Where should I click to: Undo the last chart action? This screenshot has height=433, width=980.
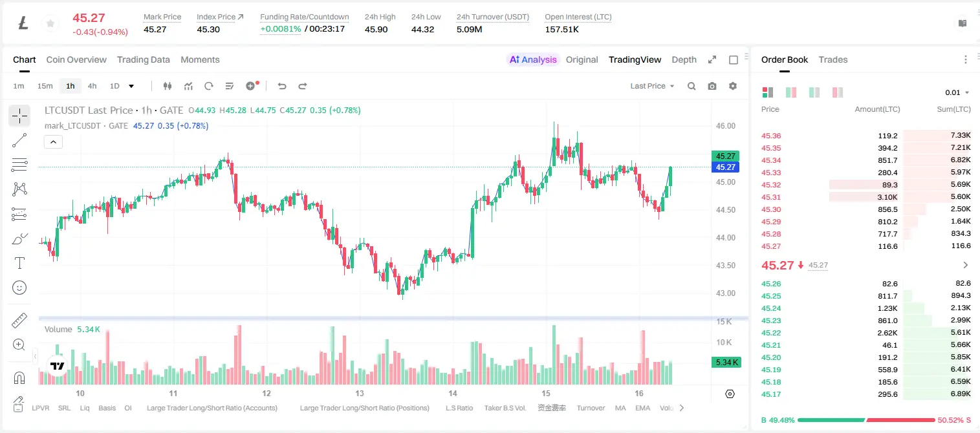coord(282,86)
